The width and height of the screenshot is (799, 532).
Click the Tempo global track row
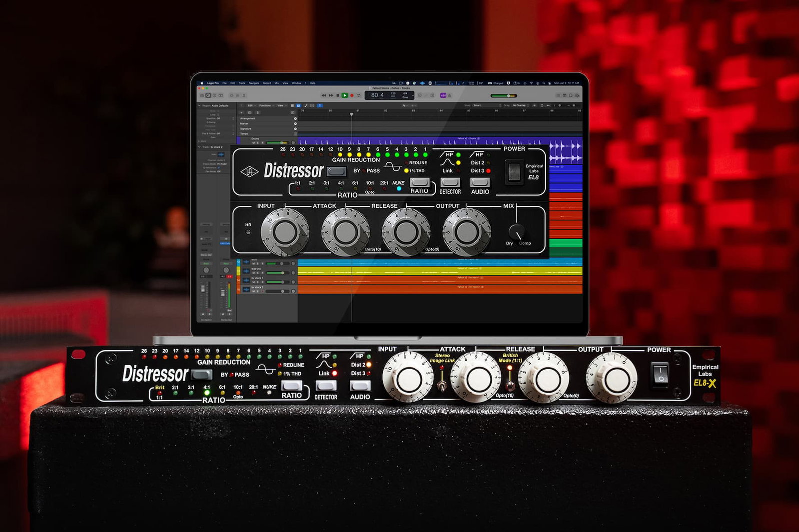click(266, 134)
